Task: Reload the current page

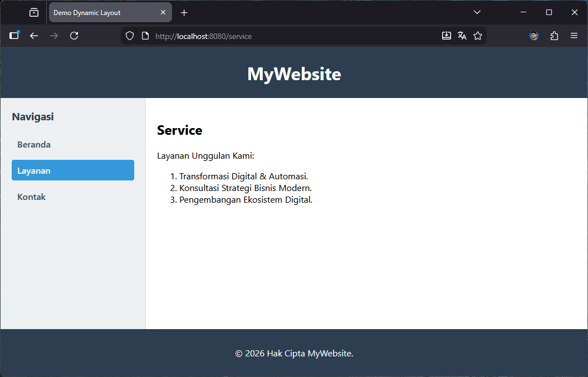Action: [74, 36]
